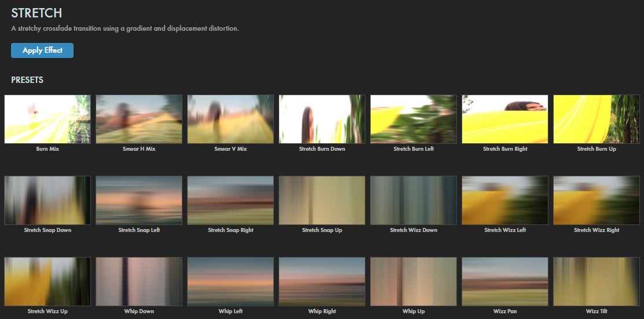The height and width of the screenshot is (319, 644).
Task: Pick the Whip Down preset thumbnail
Action: click(139, 282)
